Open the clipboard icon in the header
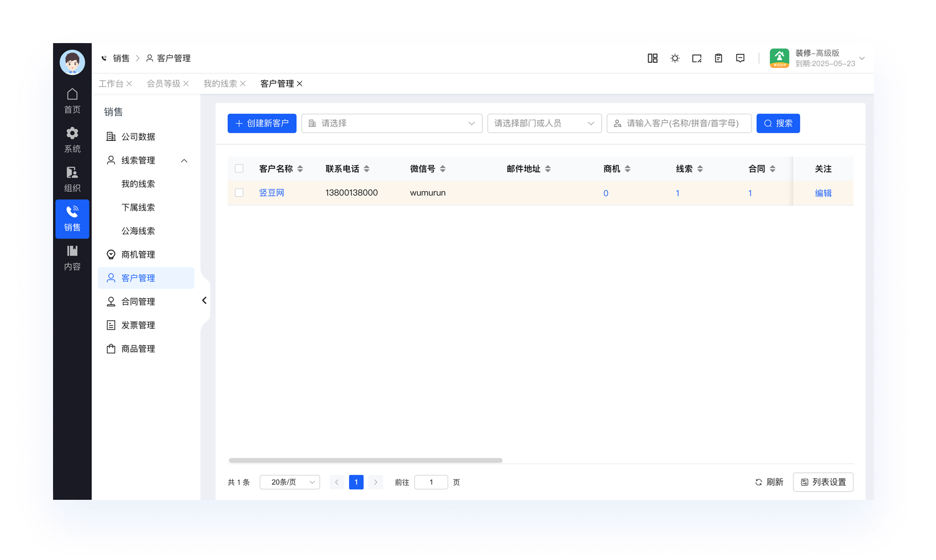 pyautogui.click(x=718, y=58)
